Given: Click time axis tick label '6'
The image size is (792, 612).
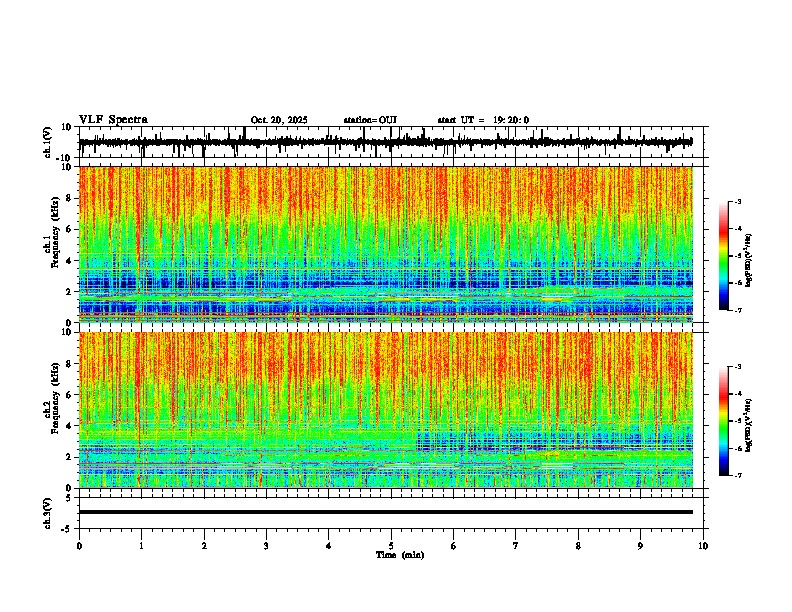Looking at the screenshot, I should (454, 546).
